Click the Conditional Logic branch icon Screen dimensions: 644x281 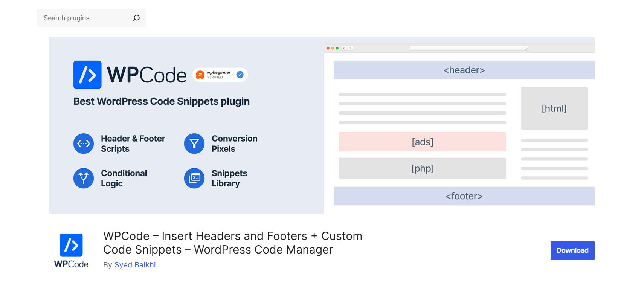click(84, 178)
